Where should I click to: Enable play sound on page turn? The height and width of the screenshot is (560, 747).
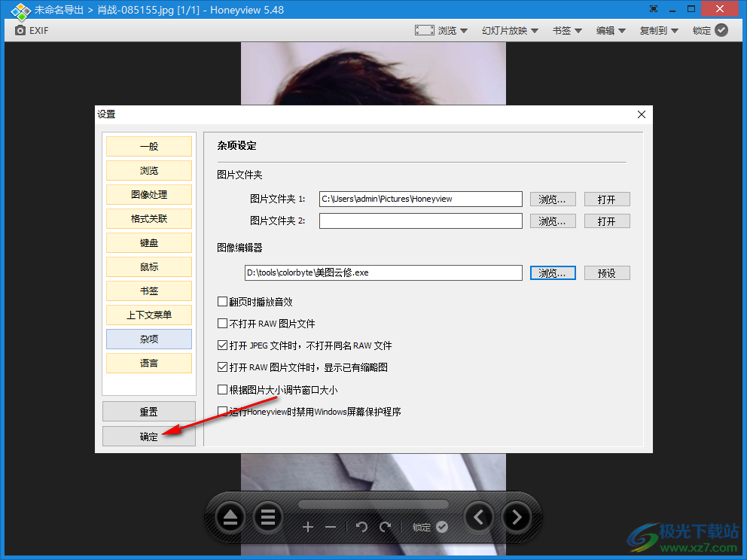(222, 301)
